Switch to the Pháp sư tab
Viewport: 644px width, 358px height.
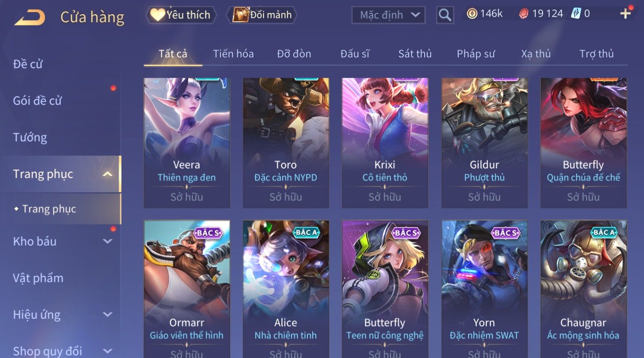coord(476,54)
